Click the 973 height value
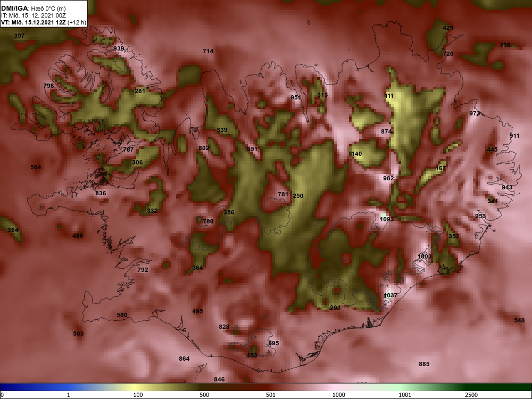The width and height of the screenshot is (532, 399). click(475, 113)
